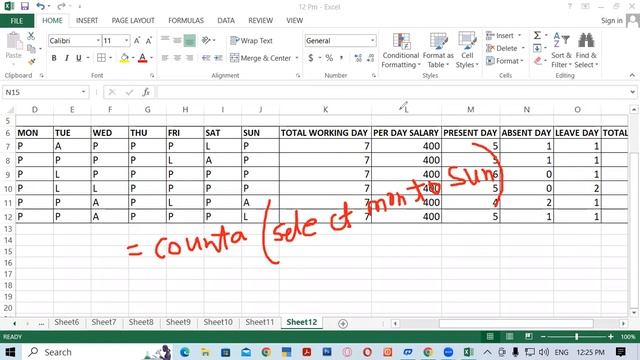The height and width of the screenshot is (360, 640).
Task: Open Cell Styles gallery
Action: [x=467, y=50]
